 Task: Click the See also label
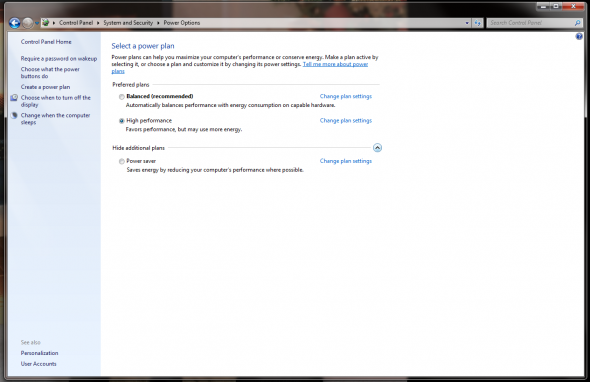(30, 342)
